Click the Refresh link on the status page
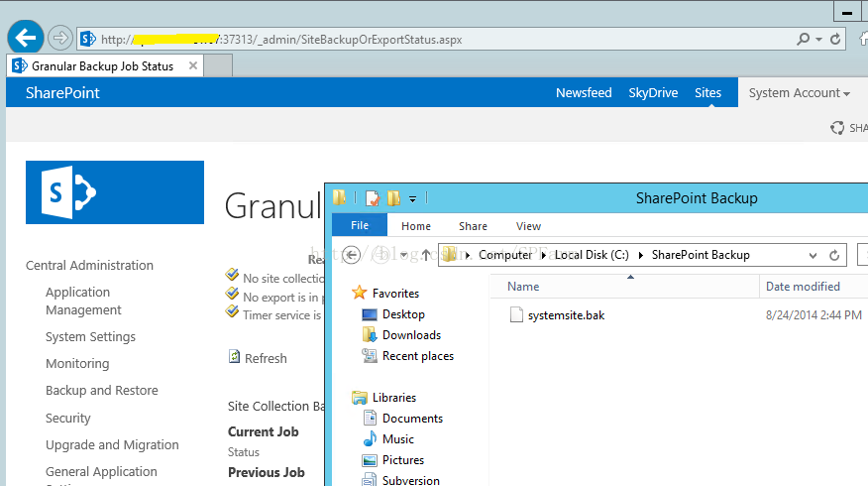Image resolution: width=868 pixels, height=486 pixels. point(266,358)
